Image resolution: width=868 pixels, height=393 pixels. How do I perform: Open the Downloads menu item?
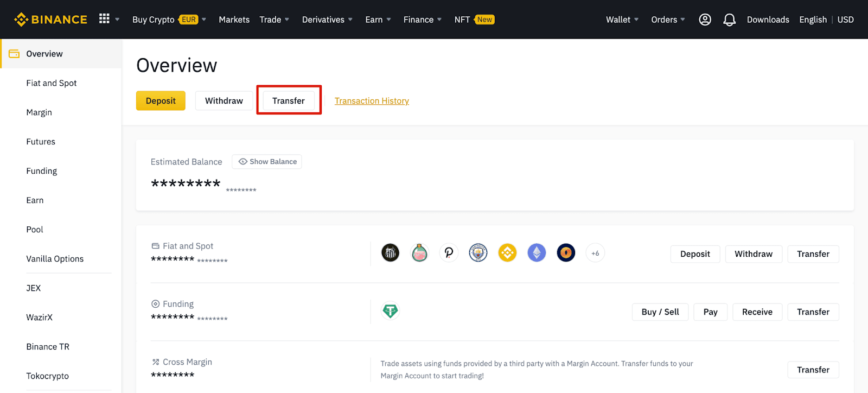[x=768, y=20]
